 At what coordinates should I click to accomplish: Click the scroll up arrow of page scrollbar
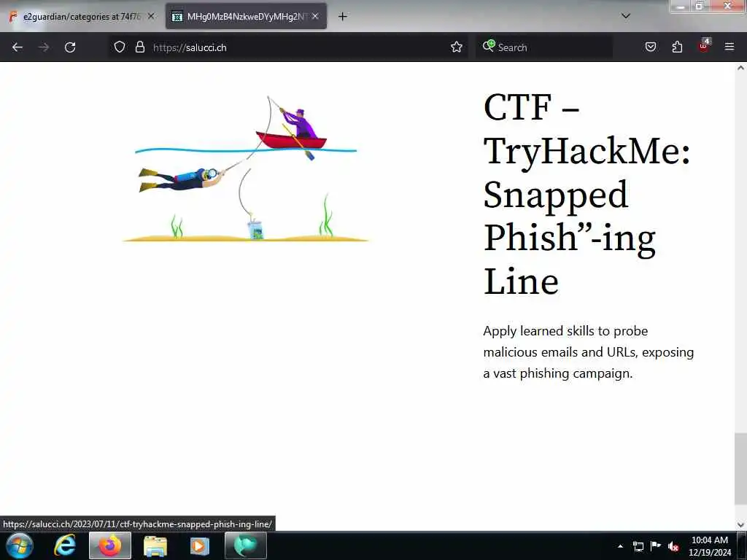(740, 68)
